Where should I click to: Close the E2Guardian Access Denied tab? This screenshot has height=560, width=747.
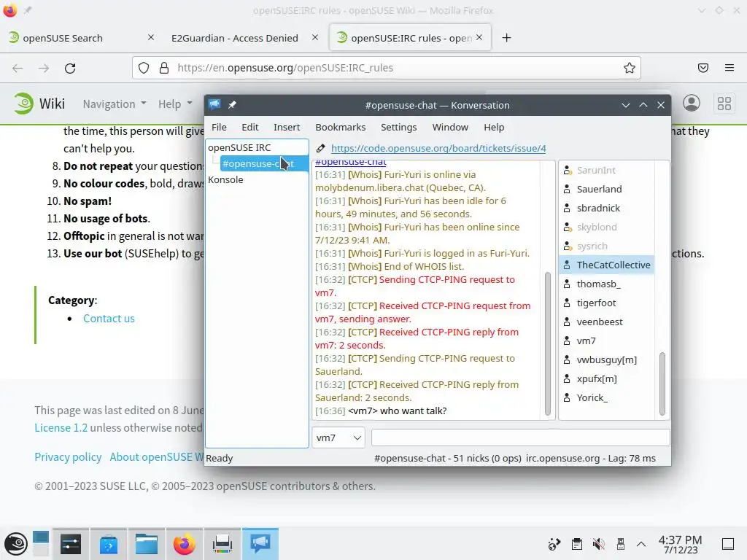pyautogui.click(x=315, y=37)
